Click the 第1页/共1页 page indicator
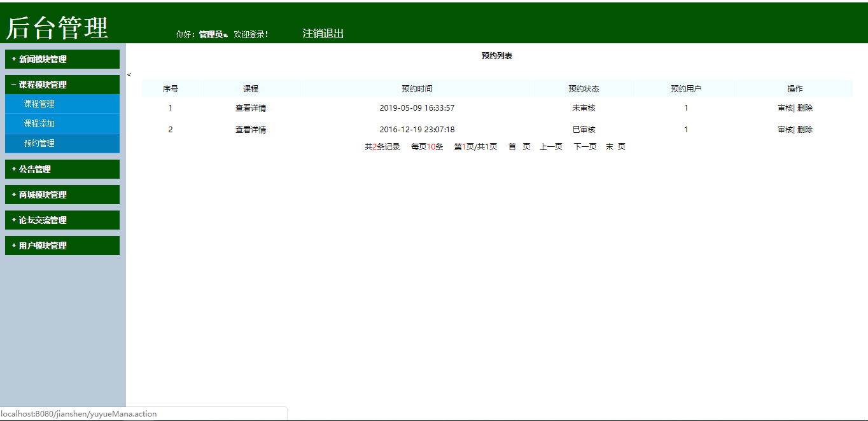This screenshot has width=868, height=421. [x=475, y=147]
